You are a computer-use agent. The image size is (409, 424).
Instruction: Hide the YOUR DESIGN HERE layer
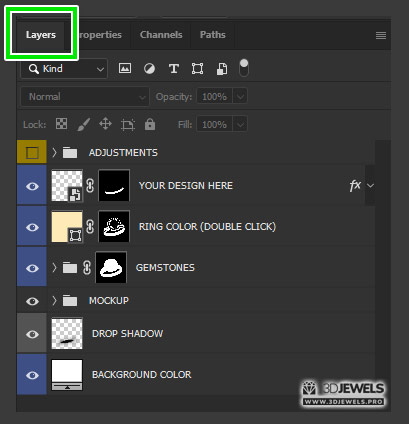click(x=32, y=186)
